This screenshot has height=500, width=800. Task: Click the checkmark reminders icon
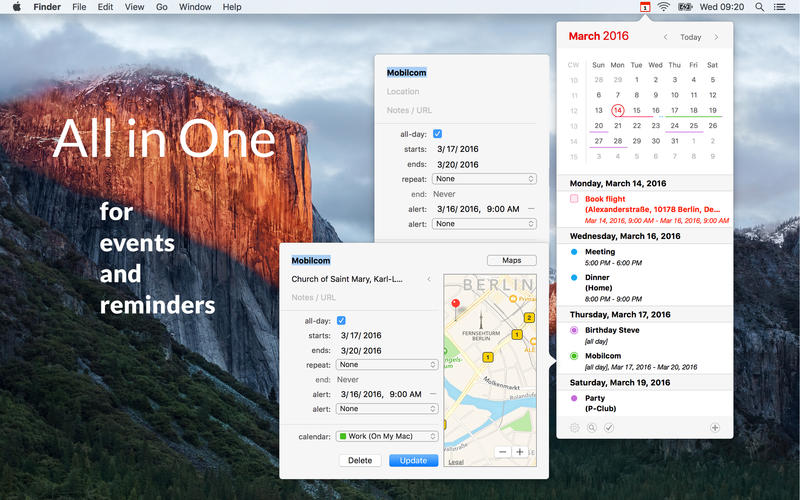click(x=609, y=428)
